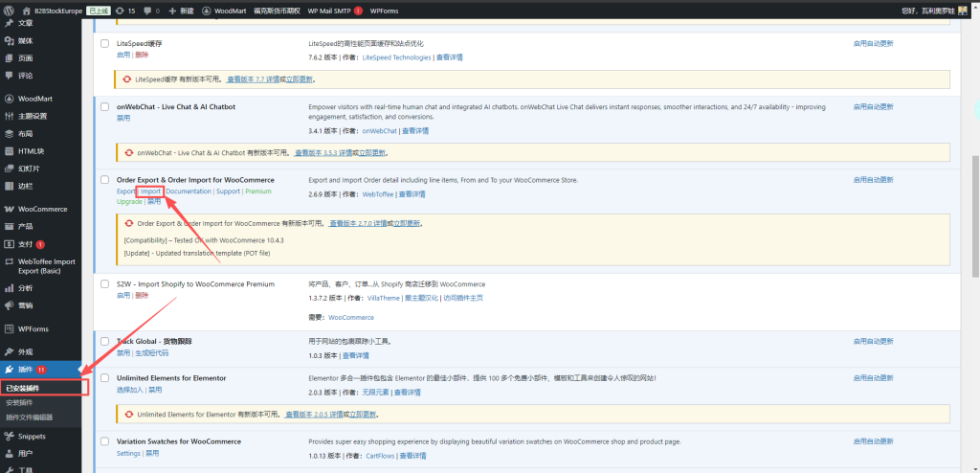Click 立即更新 in the onWebChat update notice

point(371,152)
